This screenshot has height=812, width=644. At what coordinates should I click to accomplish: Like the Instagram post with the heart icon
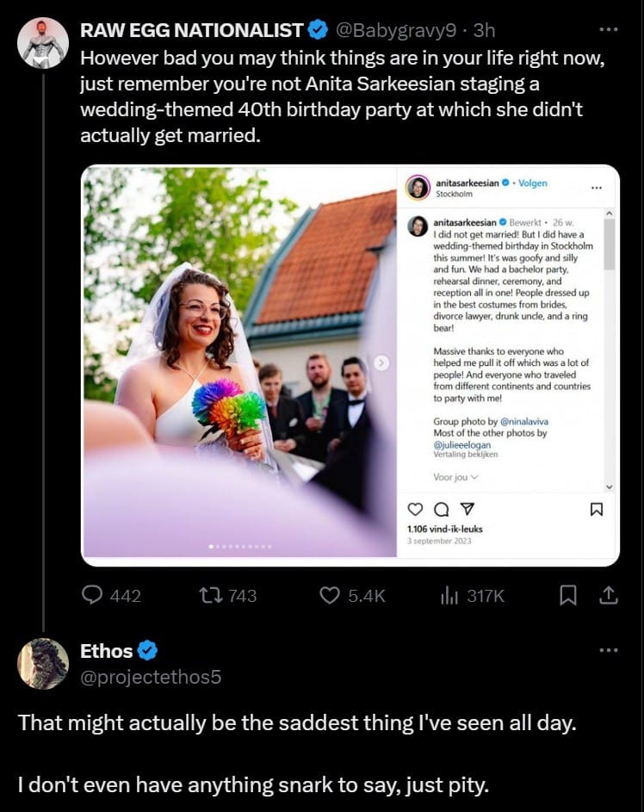[x=415, y=510]
